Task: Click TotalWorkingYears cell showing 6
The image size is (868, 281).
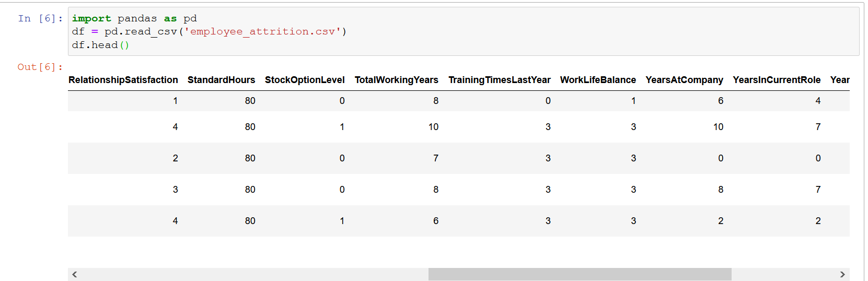Action: click(436, 221)
